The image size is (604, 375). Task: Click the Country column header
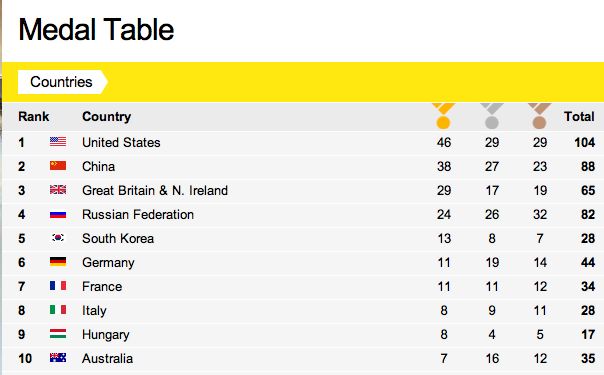(106, 116)
